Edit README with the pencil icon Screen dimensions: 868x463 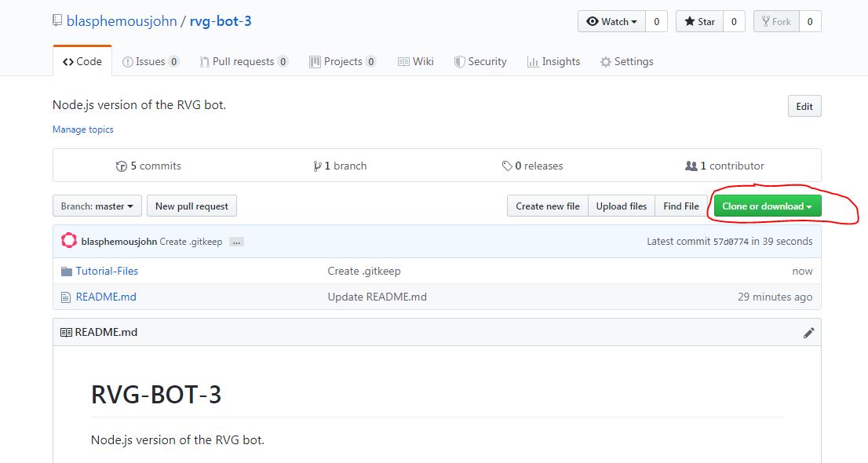coord(809,332)
